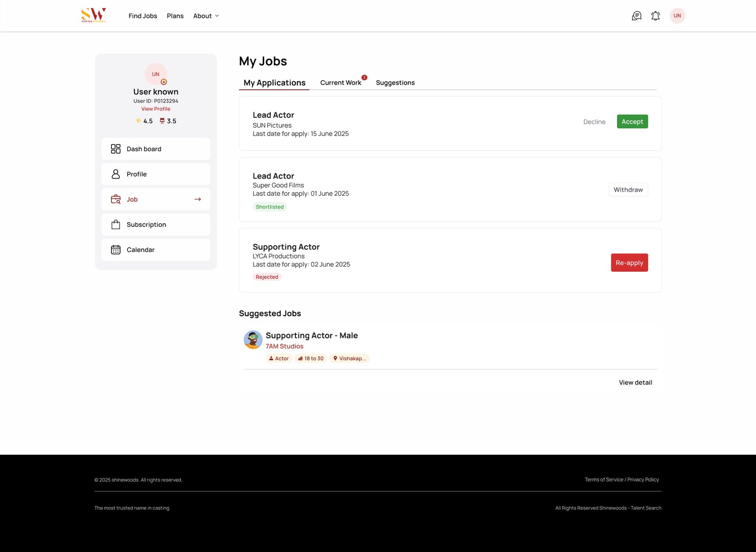The image size is (756, 552).
Task: Re-apply to LYCA Productions job
Action: click(629, 263)
